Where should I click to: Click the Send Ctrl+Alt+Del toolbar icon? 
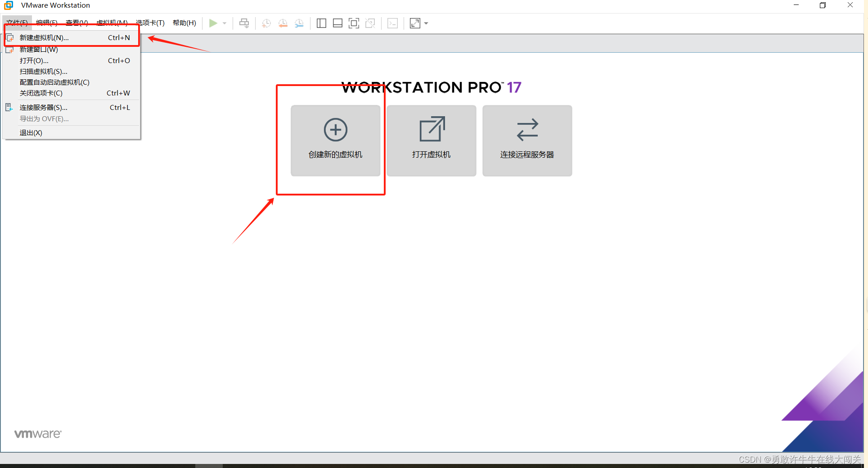(244, 23)
